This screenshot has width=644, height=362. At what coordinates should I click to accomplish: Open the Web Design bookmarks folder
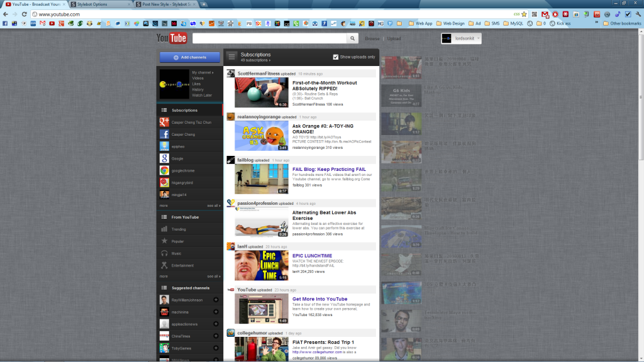tap(450, 23)
